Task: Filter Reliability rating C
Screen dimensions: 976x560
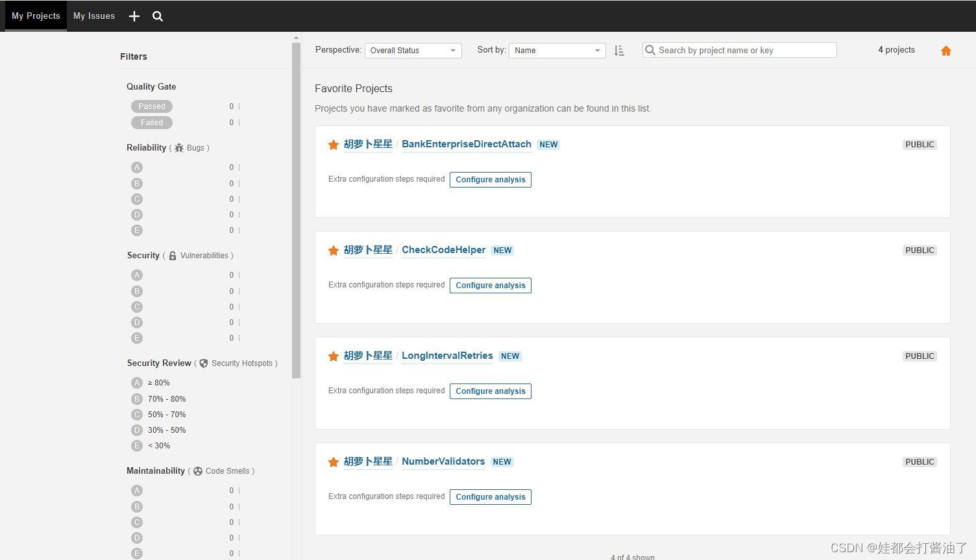Action: (x=137, y=199)
